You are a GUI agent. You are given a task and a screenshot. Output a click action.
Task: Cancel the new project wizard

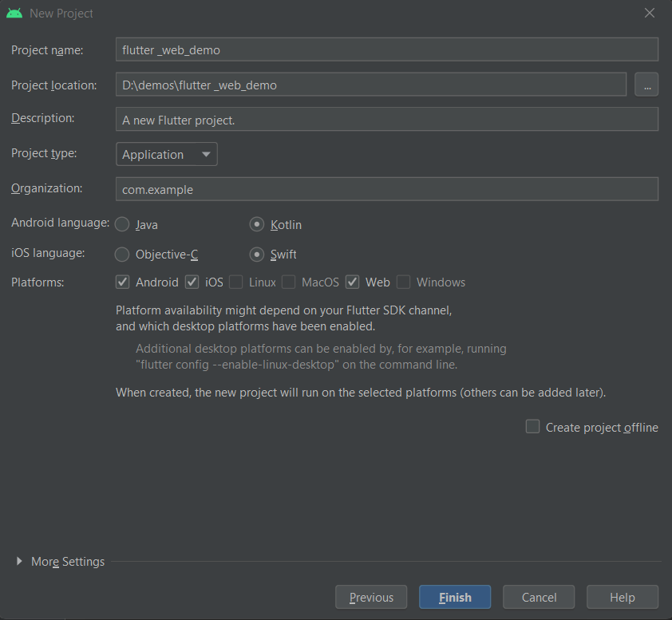coord(539,597)
